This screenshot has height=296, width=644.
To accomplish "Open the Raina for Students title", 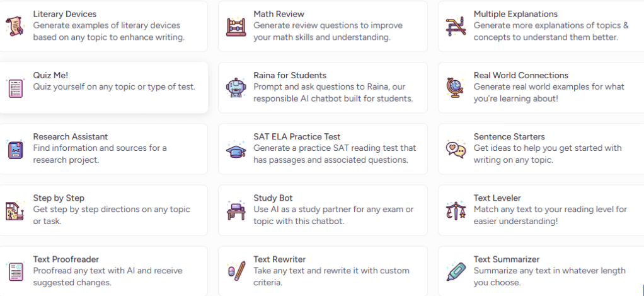I will (290, 75).
